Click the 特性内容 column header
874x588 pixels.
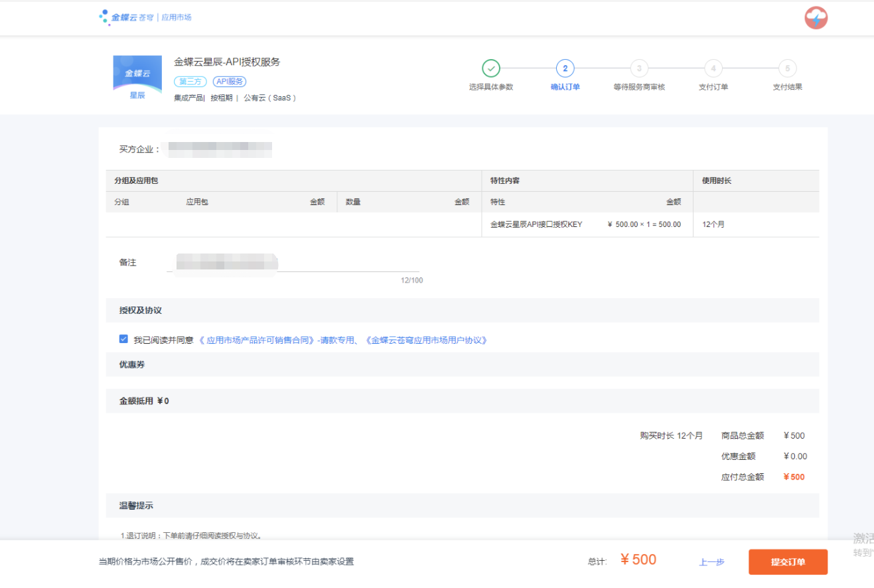point(505,181)
